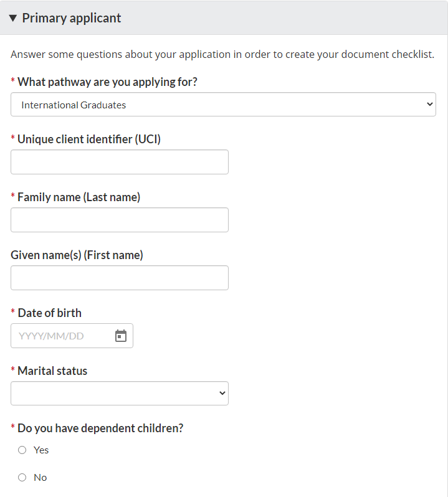Click the "Do you have dependent children?" label
448x497 pixels.
point(100,428)
